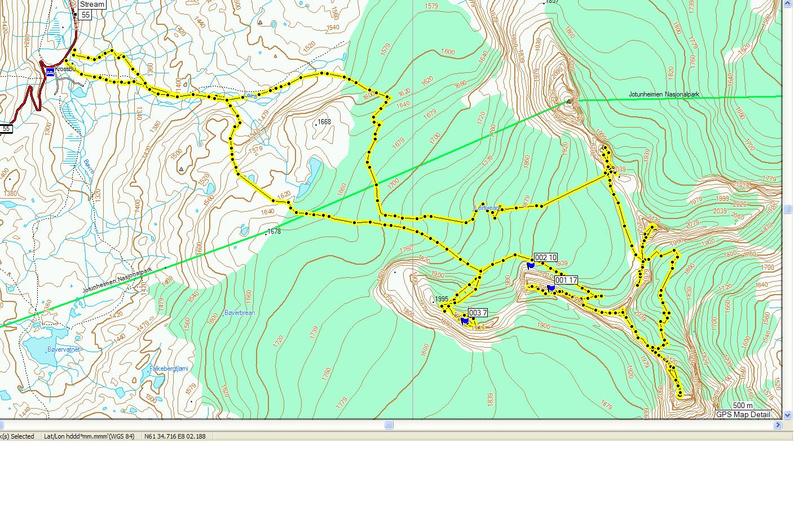Click the Lat/Lon coordinate format field

89,436
